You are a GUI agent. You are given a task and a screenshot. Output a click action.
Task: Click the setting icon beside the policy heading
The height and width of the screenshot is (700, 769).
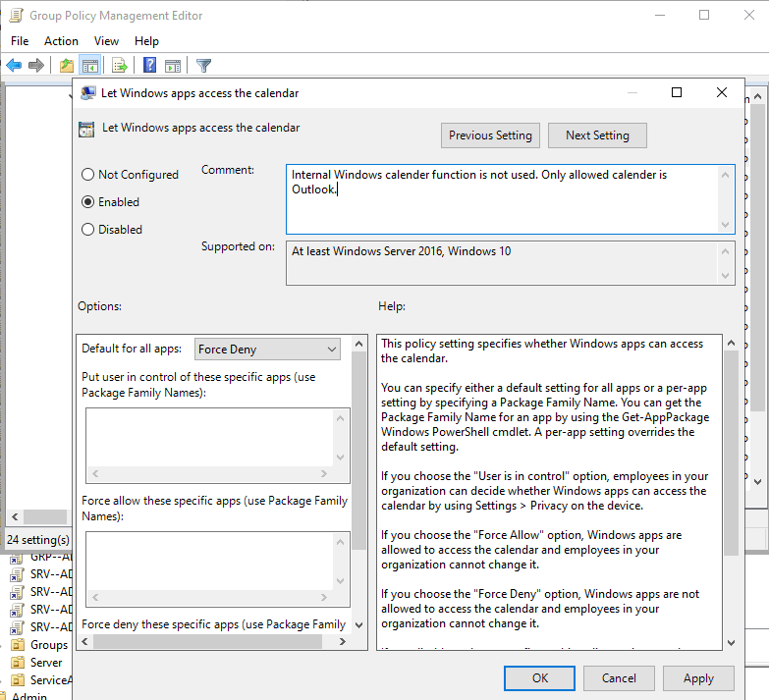[x=86, y=129]
